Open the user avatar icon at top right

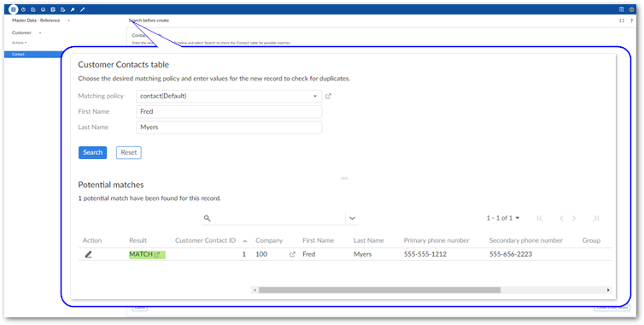tap(632, 9)
